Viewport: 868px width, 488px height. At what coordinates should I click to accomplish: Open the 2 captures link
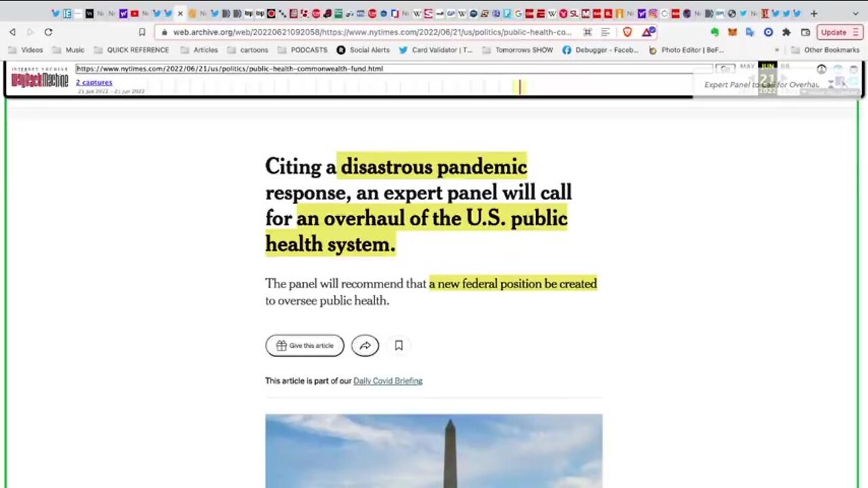pos(94,82)
